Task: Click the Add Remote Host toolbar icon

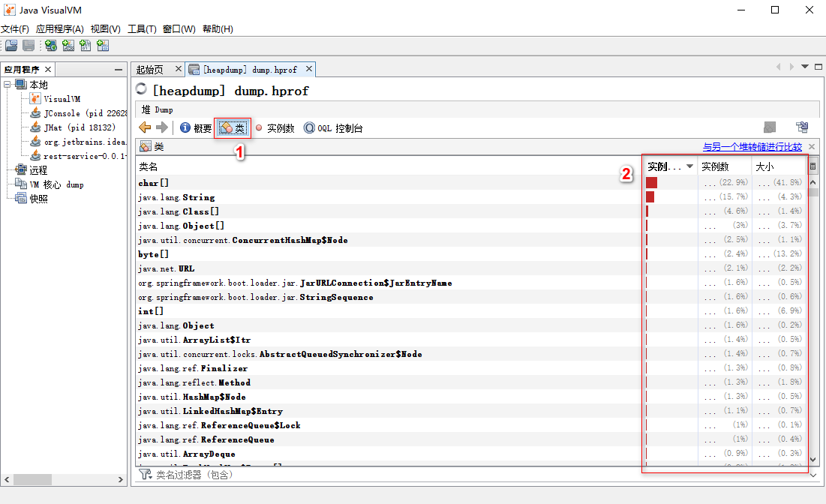Action: pyautogui.click(x=51, y=46)
